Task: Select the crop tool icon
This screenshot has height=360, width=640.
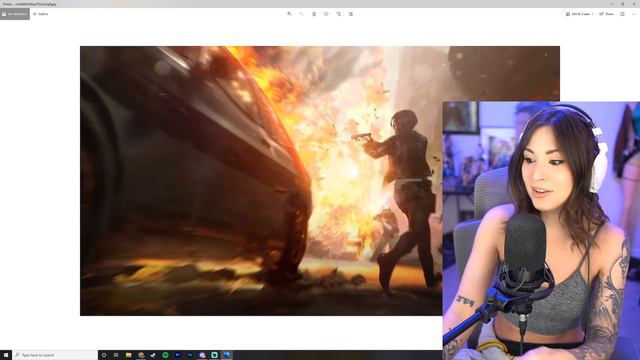Action: (351, 14)
